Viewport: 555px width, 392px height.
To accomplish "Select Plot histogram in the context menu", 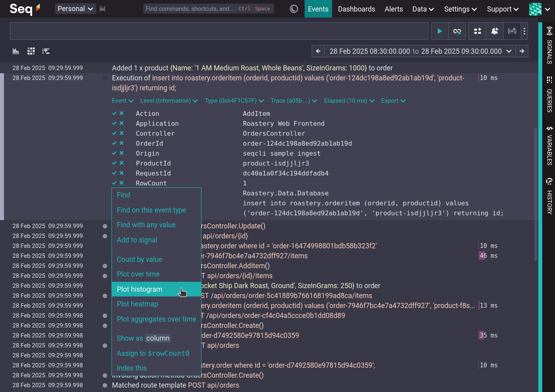I will point(156,289).
